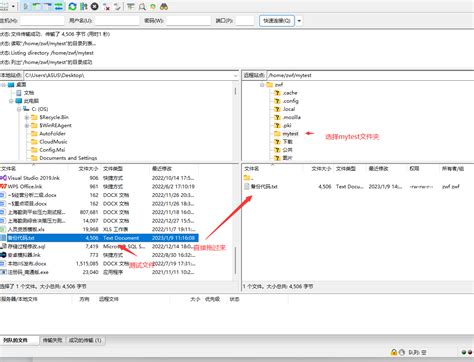474x362 pixels.
Task: Click the remote site path /home/zwf/mytest field
Action: coord(370,75)
